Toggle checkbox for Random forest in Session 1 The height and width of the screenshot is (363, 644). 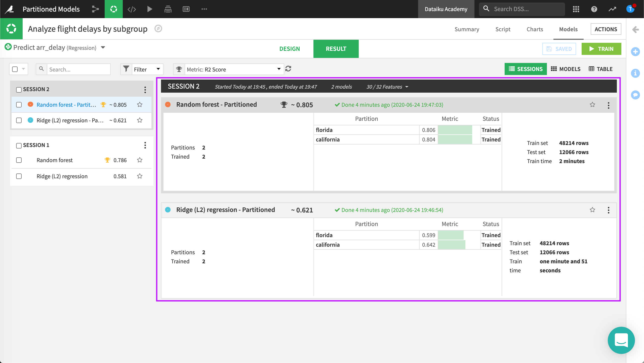coord(18,160)
